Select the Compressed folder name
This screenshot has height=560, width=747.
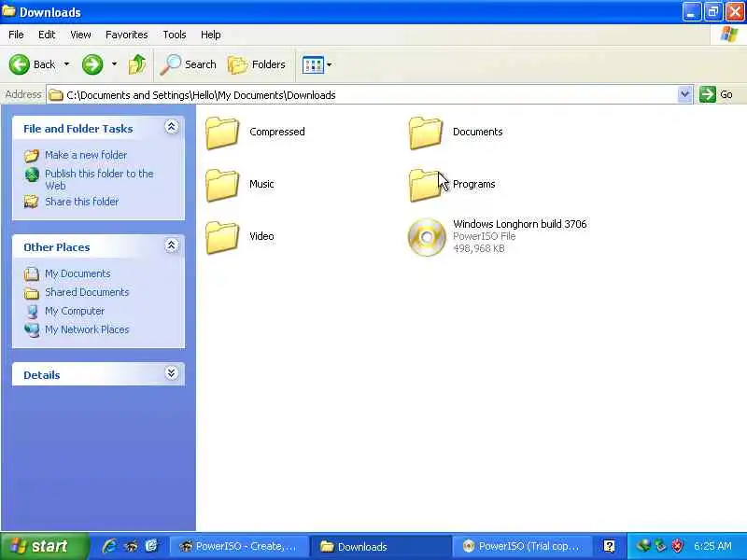[x=277, y=132]
